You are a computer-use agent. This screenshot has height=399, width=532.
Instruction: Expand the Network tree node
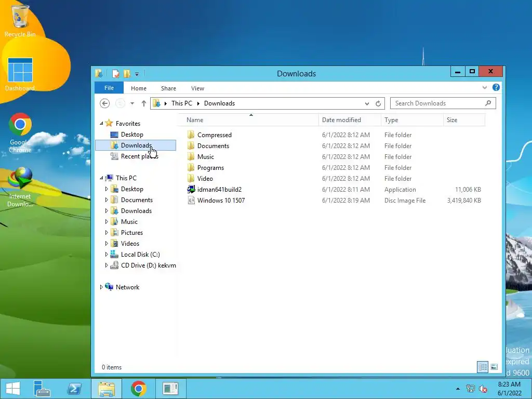101,287
